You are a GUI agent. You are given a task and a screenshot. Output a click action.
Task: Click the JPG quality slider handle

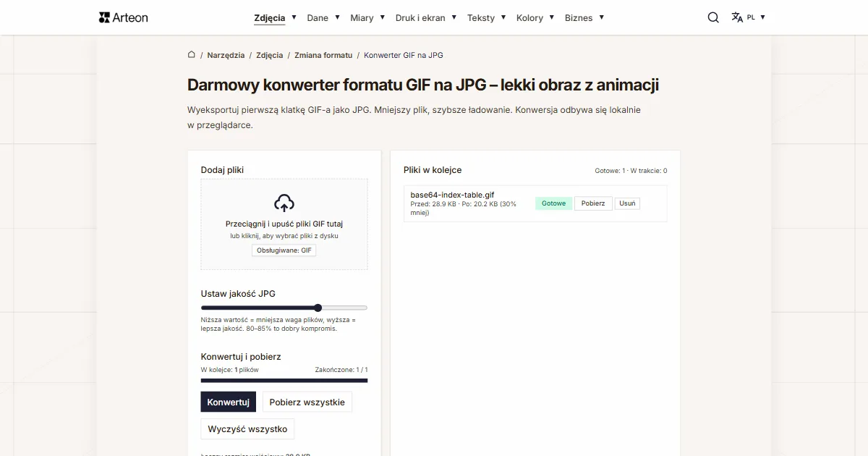[318, 308]
